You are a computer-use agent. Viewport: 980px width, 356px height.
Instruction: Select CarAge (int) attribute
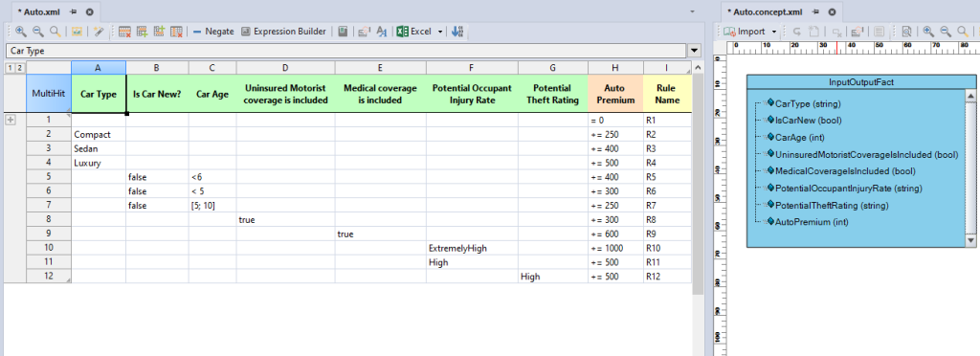tap(801, 138)
